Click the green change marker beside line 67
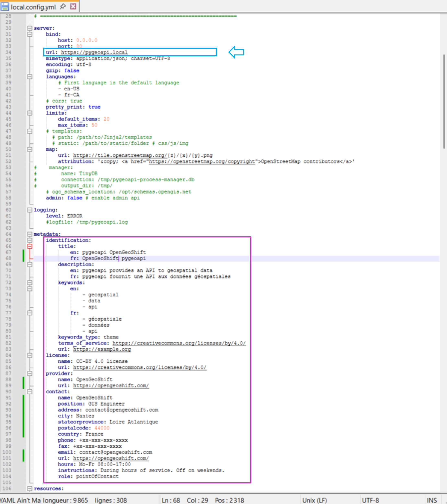 23,252
